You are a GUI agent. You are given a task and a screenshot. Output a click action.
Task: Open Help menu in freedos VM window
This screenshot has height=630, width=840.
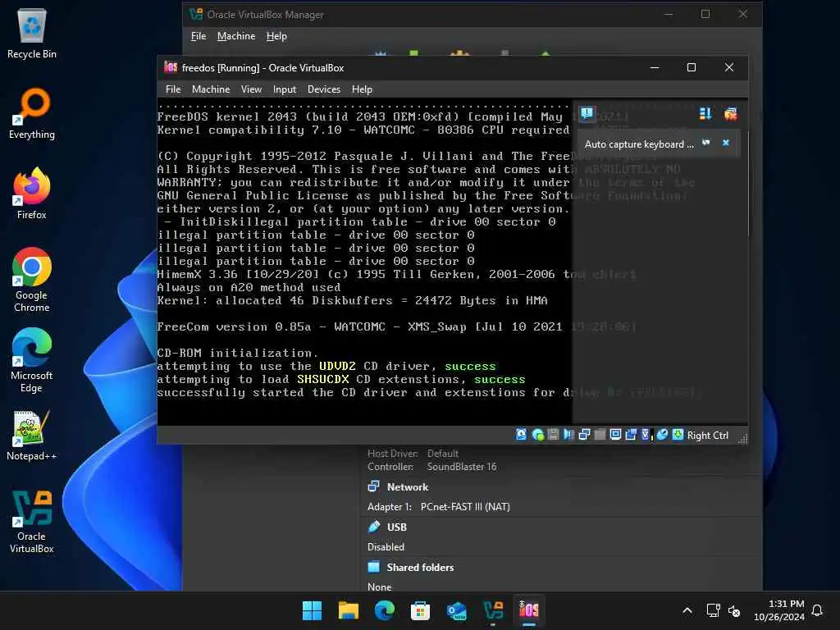(x=362, y=89)
